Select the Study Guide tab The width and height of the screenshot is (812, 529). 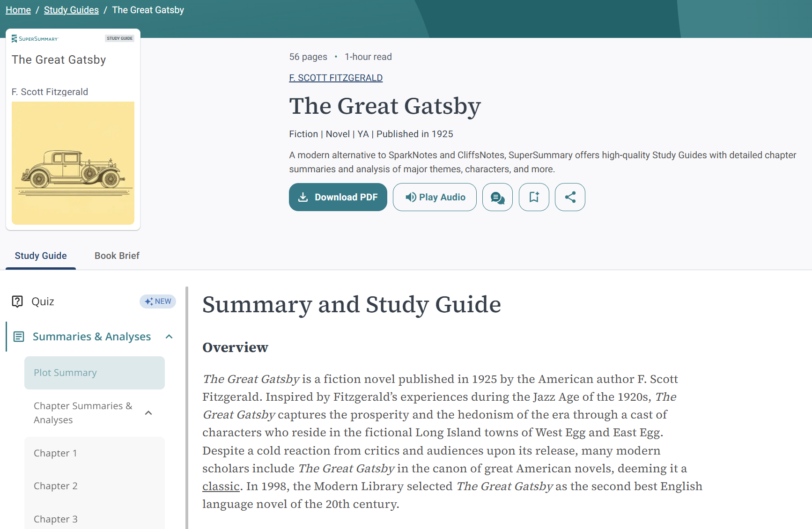(41, 256)
